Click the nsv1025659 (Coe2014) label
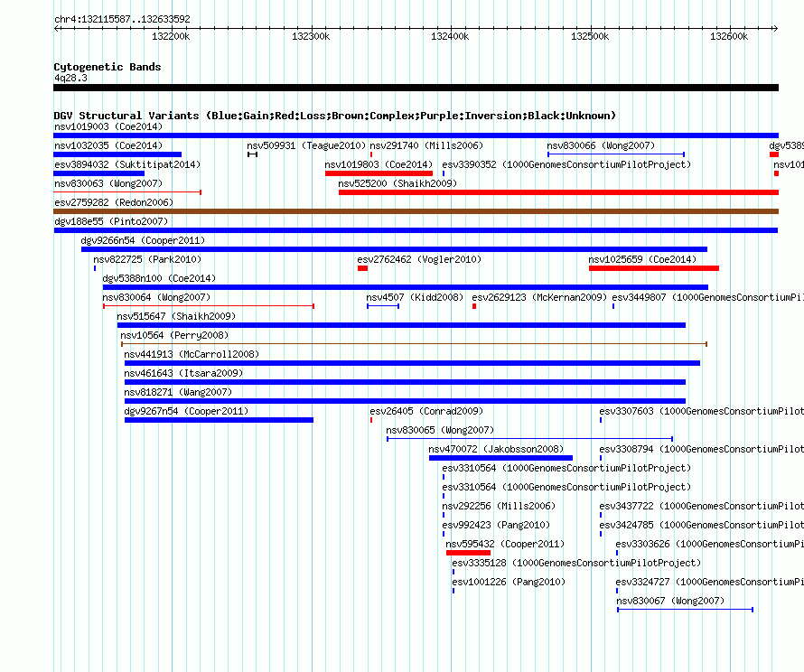The width and height of the screenshot is (804, 672). pos(642,259)
